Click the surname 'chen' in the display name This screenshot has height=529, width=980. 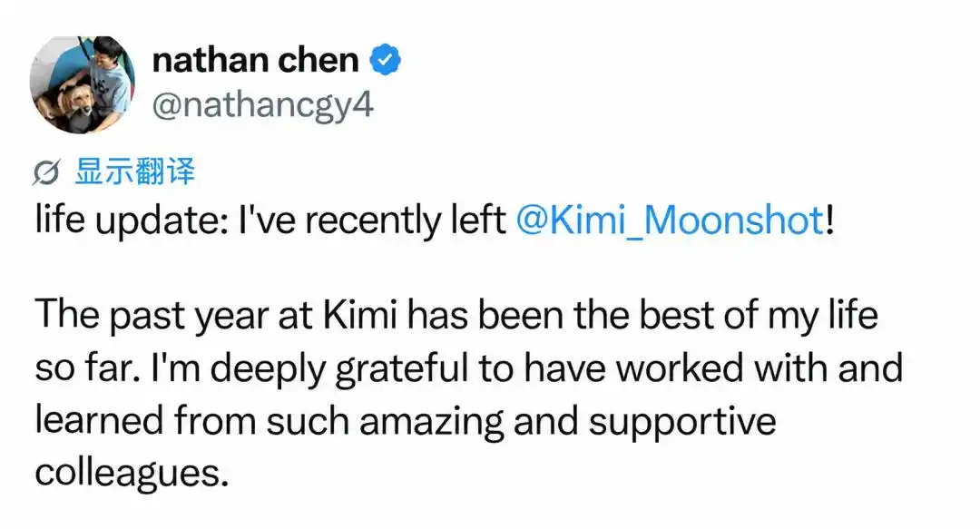pyautogui.click(x=318, y=61)
